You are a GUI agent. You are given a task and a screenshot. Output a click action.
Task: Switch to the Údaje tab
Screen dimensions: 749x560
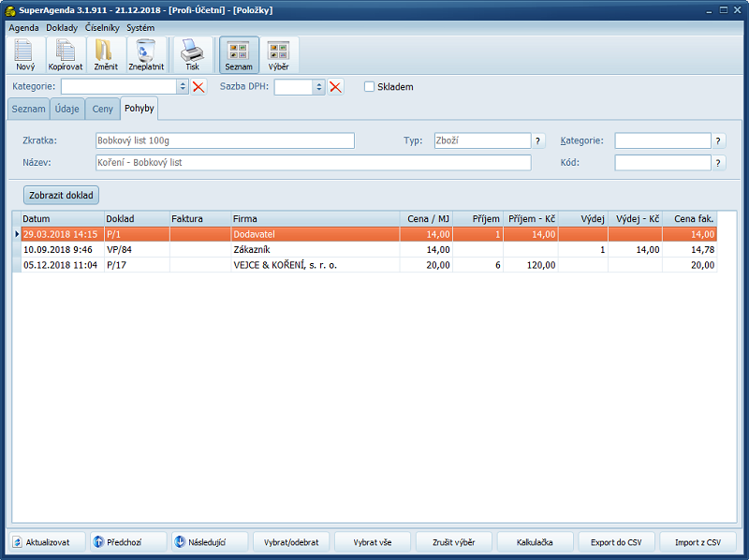tap(66, 109)
